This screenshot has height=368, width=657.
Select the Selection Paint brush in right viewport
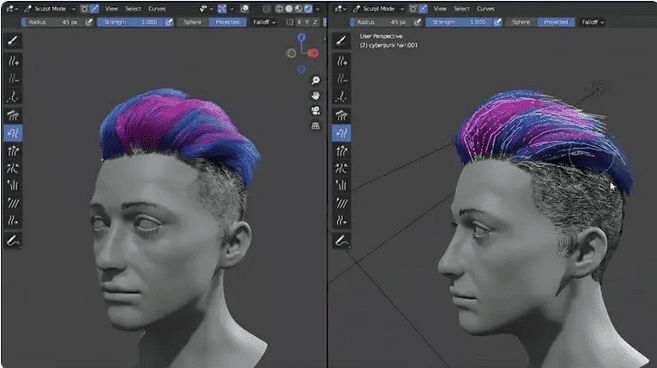click(x=341, y=41)
